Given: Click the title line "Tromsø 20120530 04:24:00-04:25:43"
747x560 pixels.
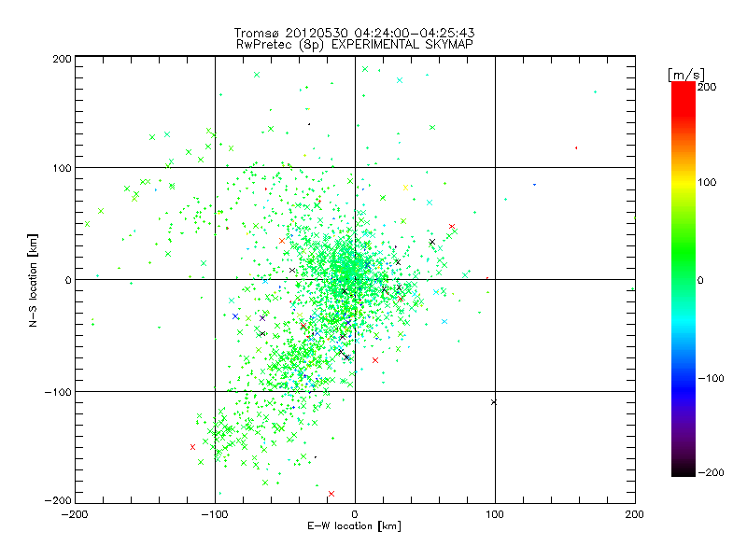Looking at the screenshot, I should click(x=354, y=33).
